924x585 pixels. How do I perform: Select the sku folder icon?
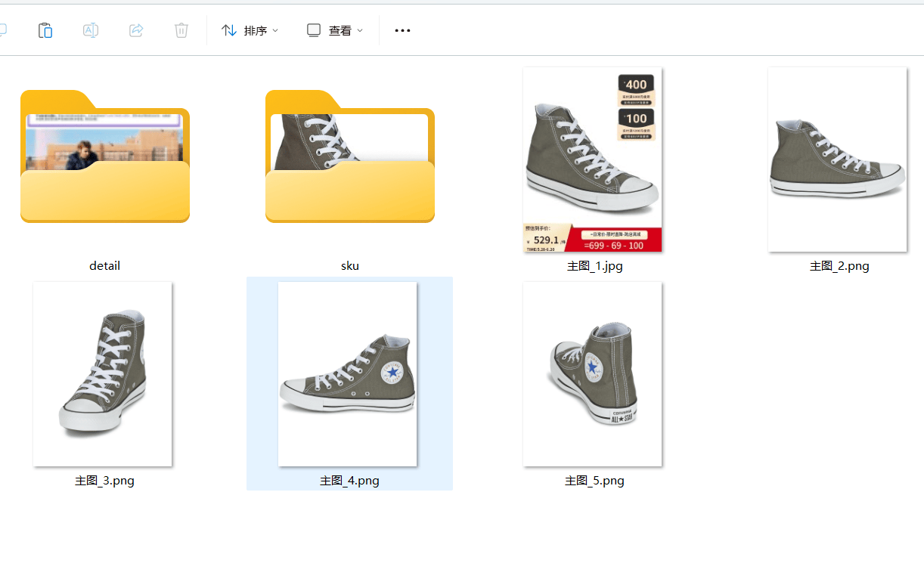[350, 156]
